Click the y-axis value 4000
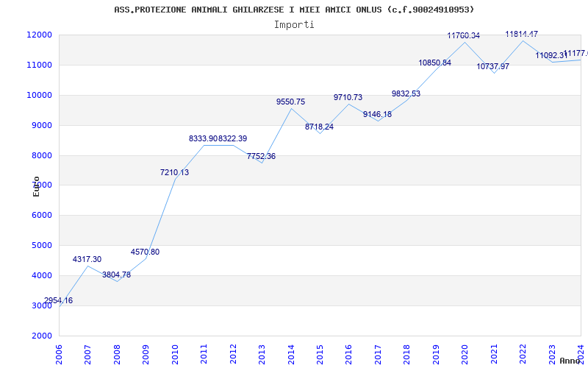The image size is (588, 368). pos(41,275)
